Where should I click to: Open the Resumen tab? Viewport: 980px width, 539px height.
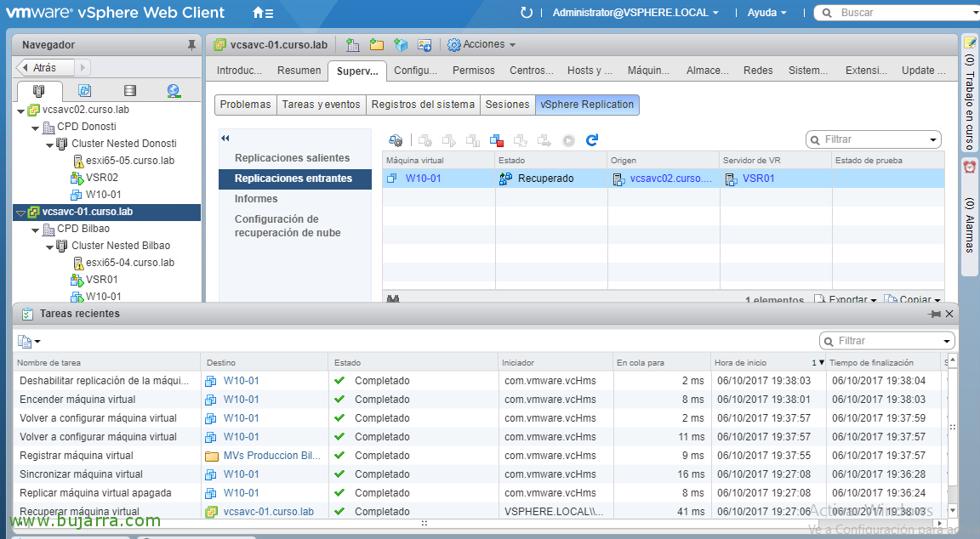pyautogui.click(x=299, y=71)
